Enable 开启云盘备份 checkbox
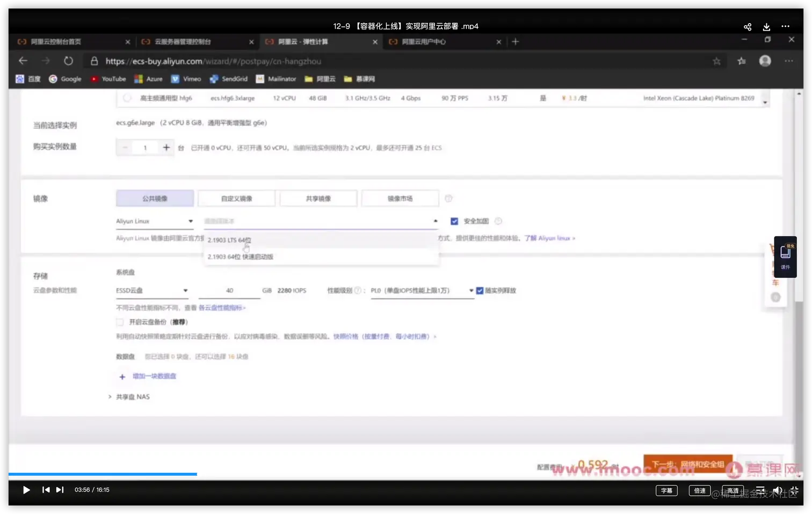 click(120, 322)
